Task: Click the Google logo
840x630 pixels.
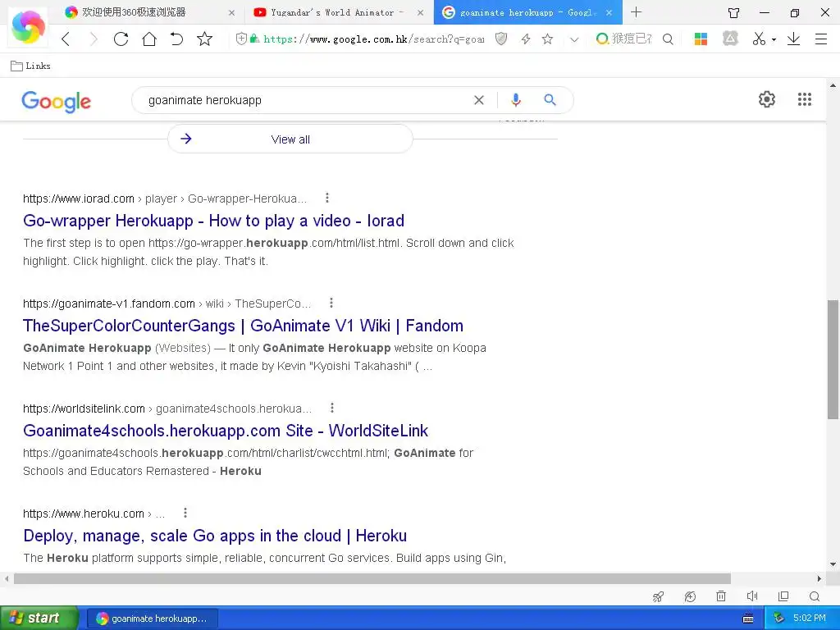Action: click(57, 101)
